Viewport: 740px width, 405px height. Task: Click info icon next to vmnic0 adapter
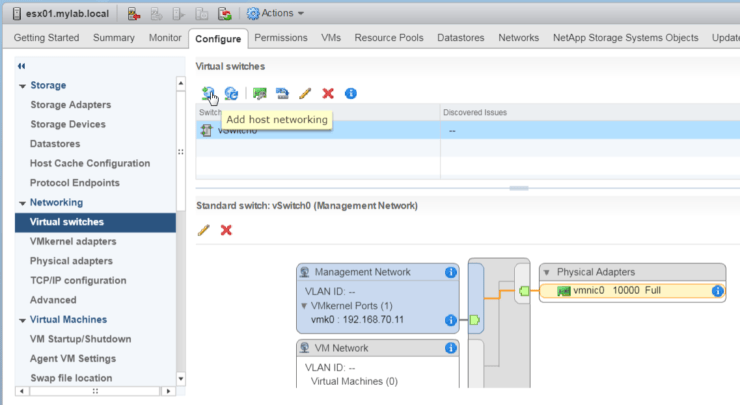click(717, 291)
